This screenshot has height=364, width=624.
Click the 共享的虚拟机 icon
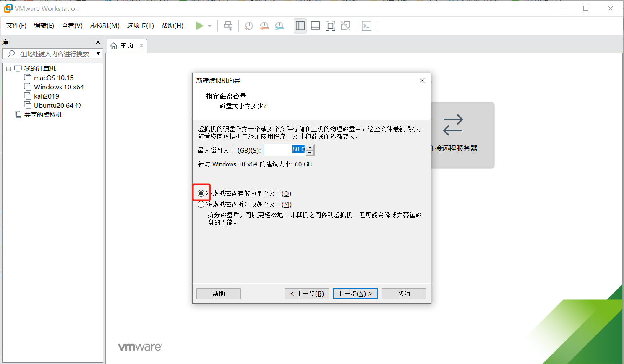click(x=18, y=114)
